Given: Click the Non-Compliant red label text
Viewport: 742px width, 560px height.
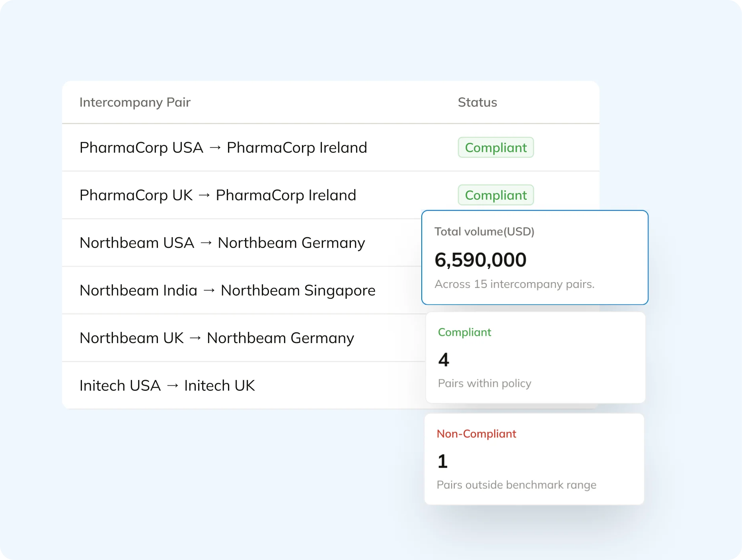Looking at the screenshot, I should pos(477,434).
